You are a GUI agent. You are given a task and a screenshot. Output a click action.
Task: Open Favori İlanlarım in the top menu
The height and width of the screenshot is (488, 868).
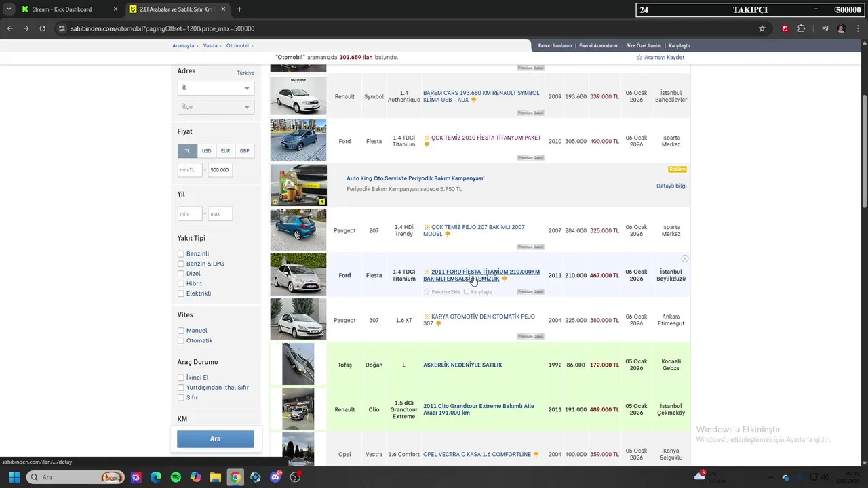click(x=555, y=46)
